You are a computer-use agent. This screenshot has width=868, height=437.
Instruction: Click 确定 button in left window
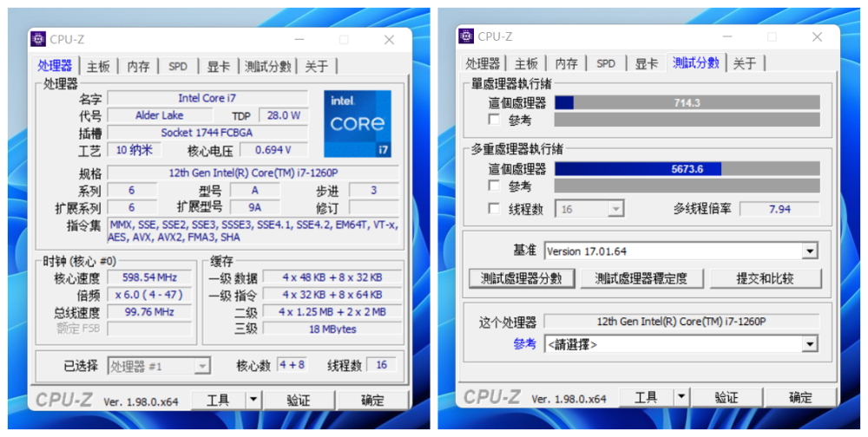pos(372,400)
